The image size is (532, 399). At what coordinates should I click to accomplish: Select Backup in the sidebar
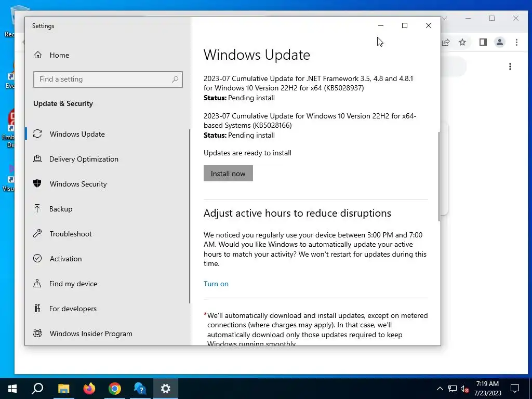click(61, 209)
